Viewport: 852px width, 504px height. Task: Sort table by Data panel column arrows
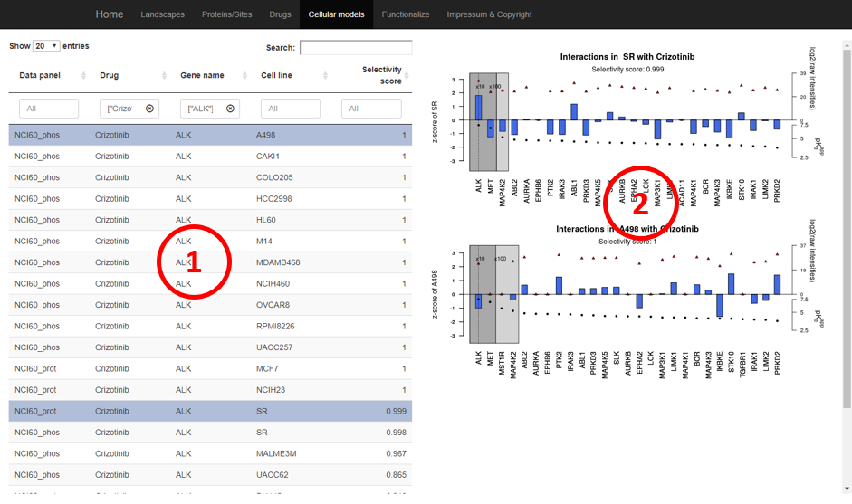pyautogui.click(x=83, y=76)
